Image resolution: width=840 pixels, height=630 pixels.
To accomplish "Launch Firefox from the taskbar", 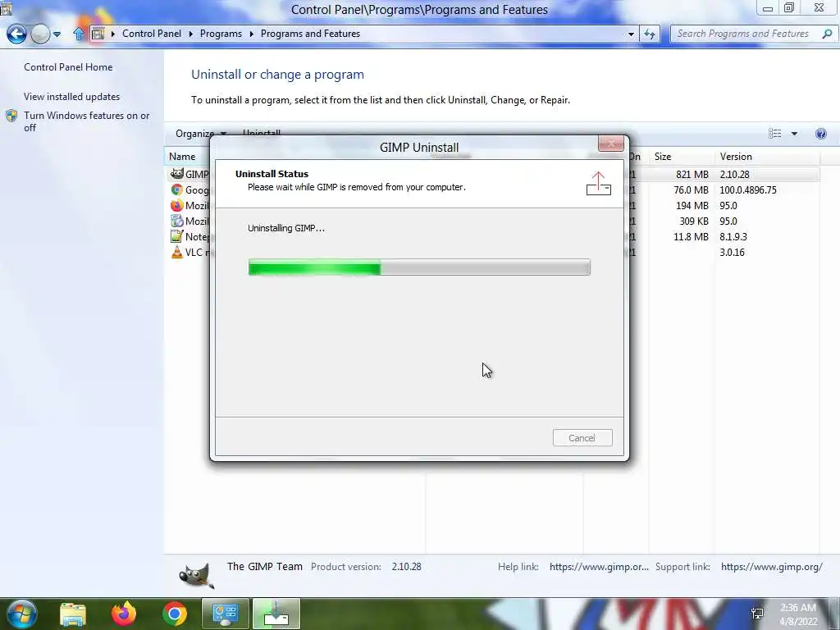I will point(124,614).
